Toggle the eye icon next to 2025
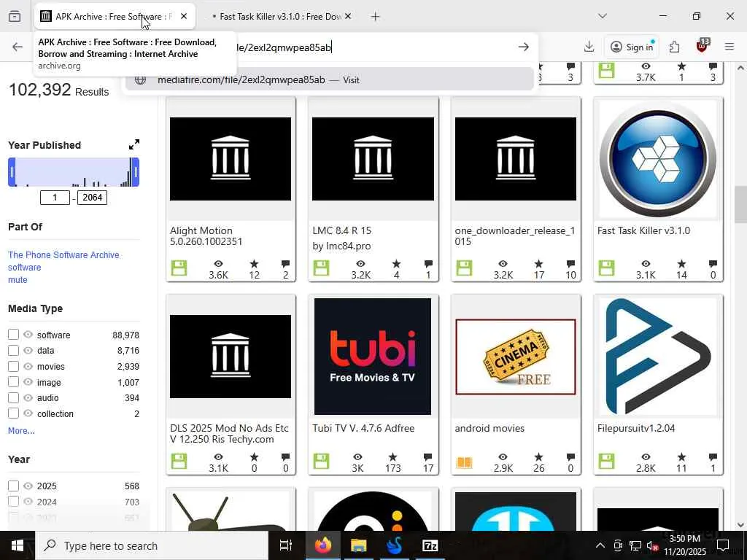 tap(28, 486)
